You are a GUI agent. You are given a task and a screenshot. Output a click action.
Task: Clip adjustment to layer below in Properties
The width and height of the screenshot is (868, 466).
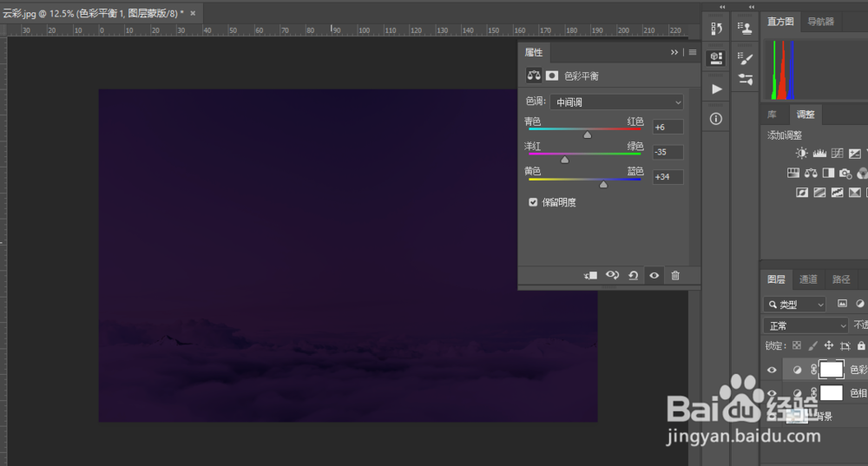590,276
